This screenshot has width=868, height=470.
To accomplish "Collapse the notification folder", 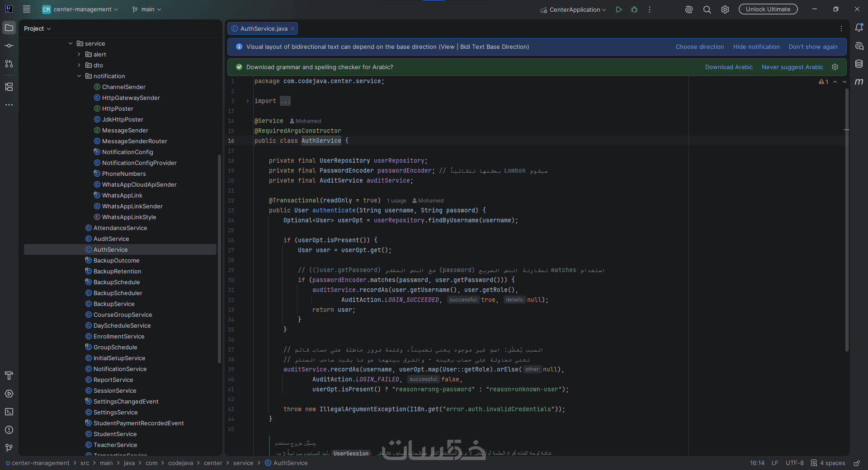I will [x=79, y=76].
